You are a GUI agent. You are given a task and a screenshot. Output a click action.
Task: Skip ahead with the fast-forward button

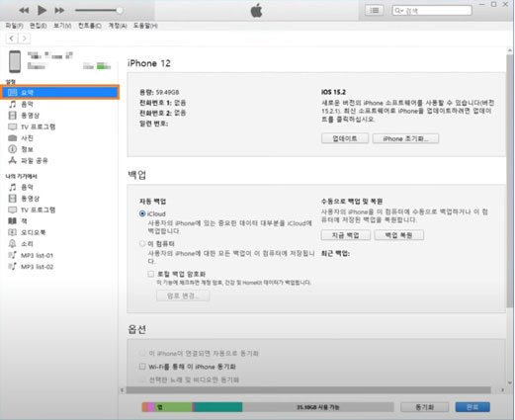[59, 11]
